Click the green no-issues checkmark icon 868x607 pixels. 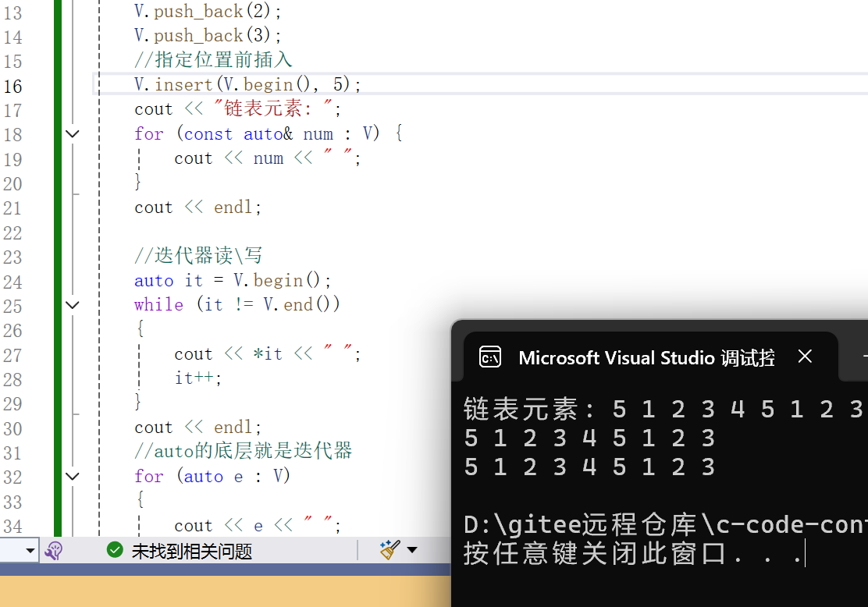coord(115,550)
